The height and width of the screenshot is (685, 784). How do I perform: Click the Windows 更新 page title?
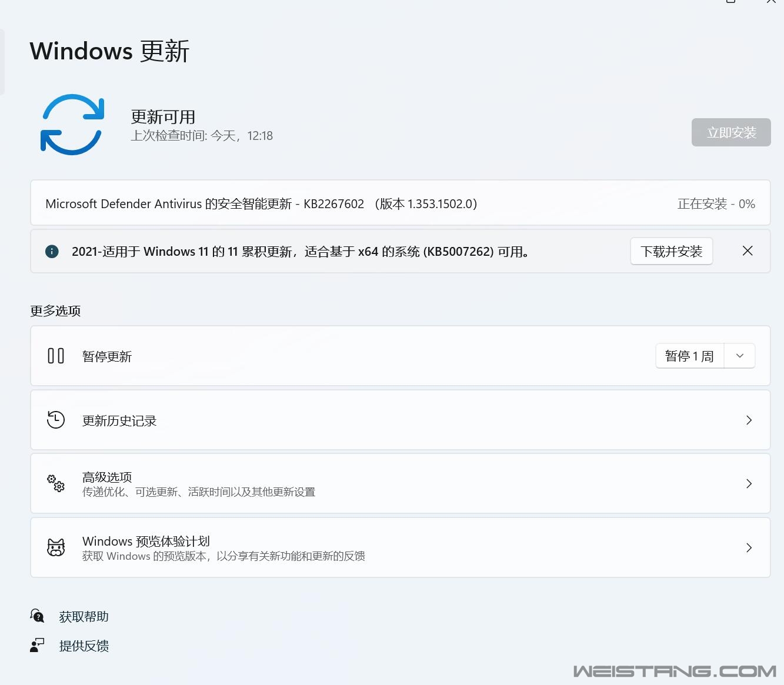click(109, 51)
